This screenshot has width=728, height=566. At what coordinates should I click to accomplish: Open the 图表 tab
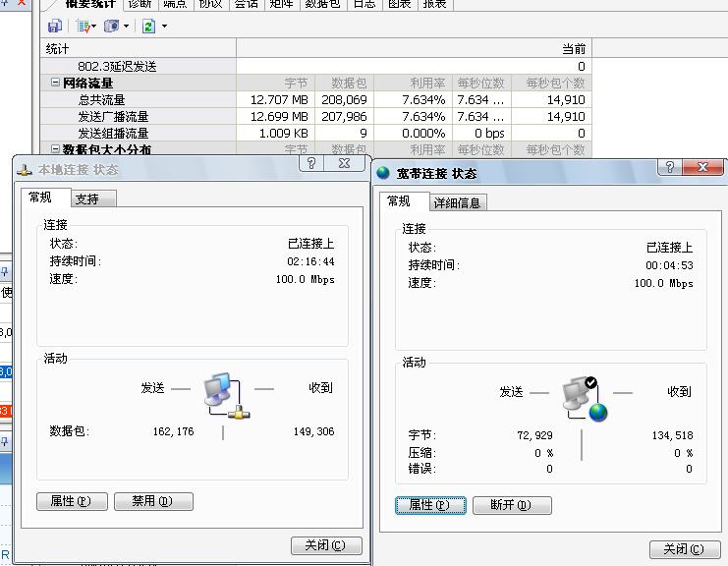click(x=400, y=4)
